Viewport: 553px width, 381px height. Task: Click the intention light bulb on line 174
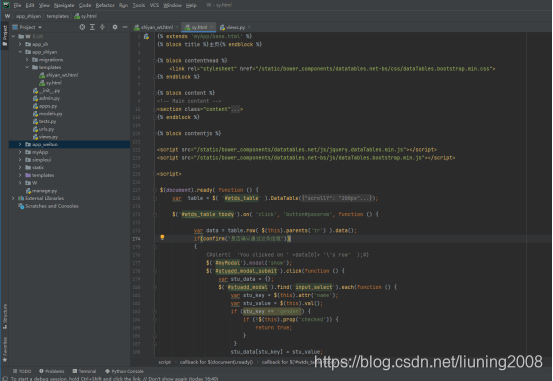tap(162, 237)
